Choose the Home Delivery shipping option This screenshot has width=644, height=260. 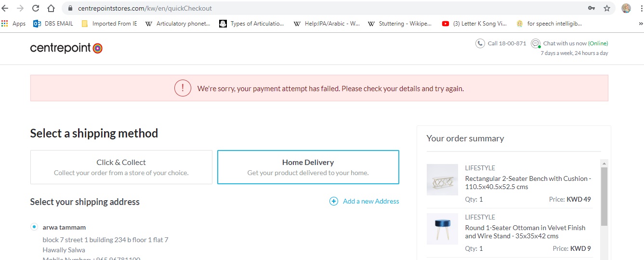308,167
